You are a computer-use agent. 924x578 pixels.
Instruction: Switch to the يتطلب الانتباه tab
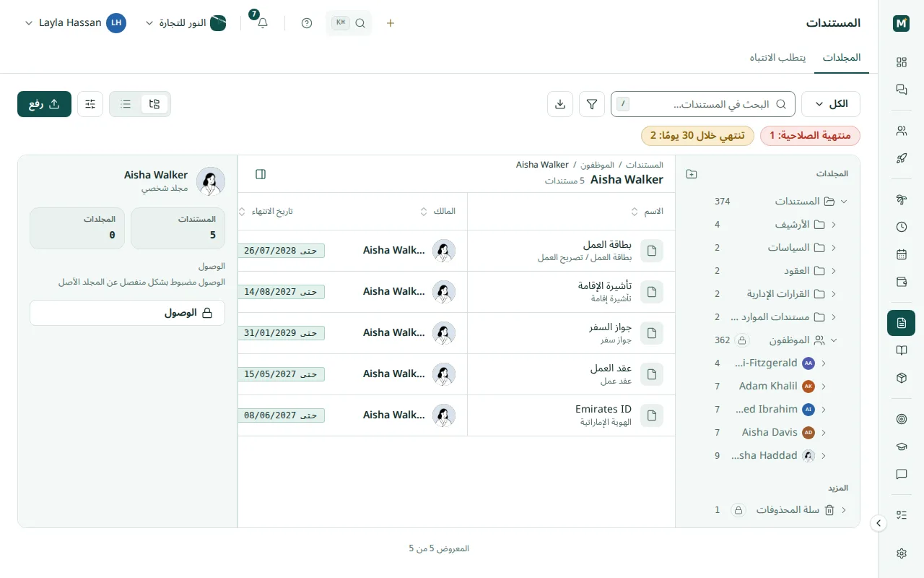pos(777,58)
